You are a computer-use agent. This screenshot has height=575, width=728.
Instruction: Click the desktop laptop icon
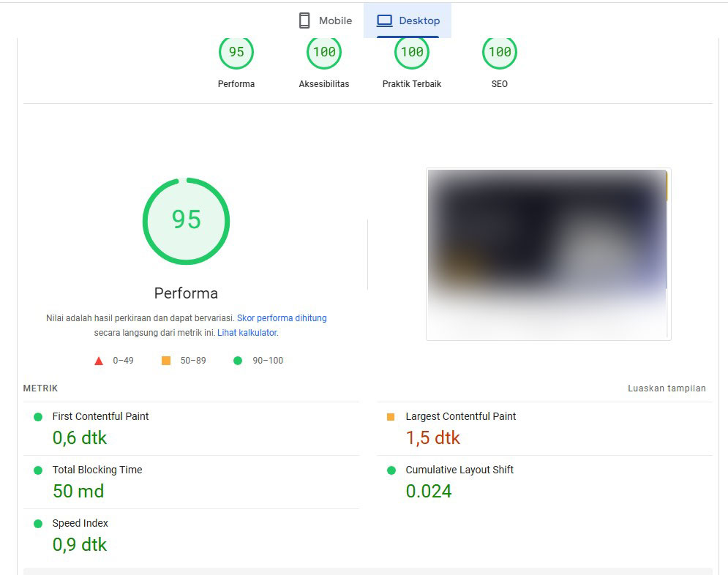384,21
